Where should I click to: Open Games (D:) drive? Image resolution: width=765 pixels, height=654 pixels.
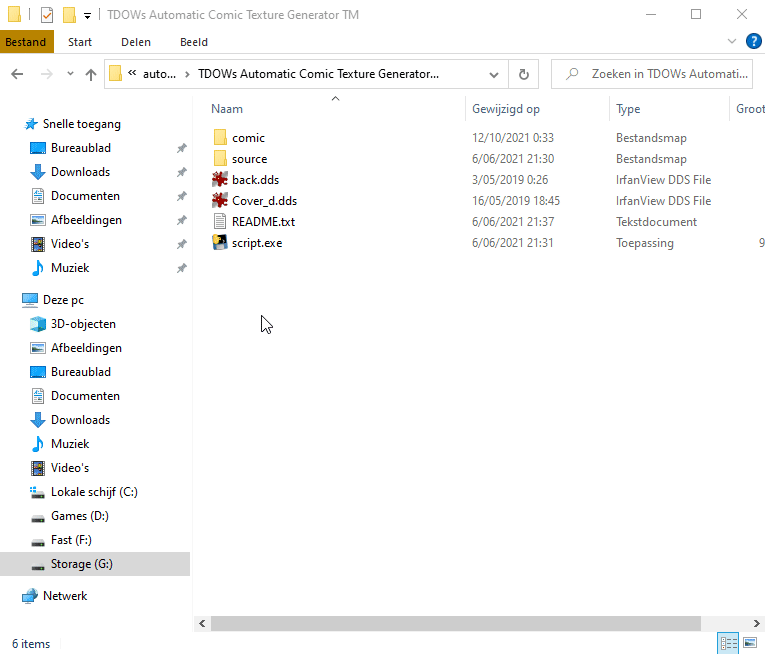(x=80, y=515)
